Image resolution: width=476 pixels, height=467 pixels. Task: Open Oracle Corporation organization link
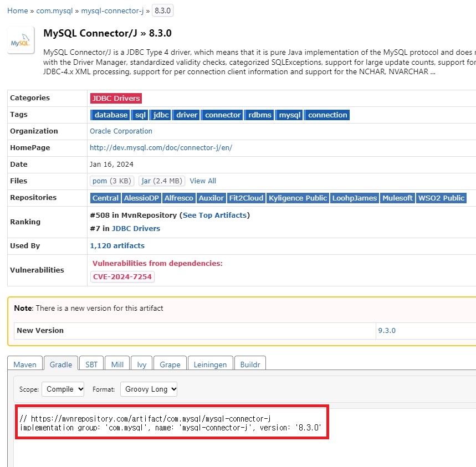[121, 131]
